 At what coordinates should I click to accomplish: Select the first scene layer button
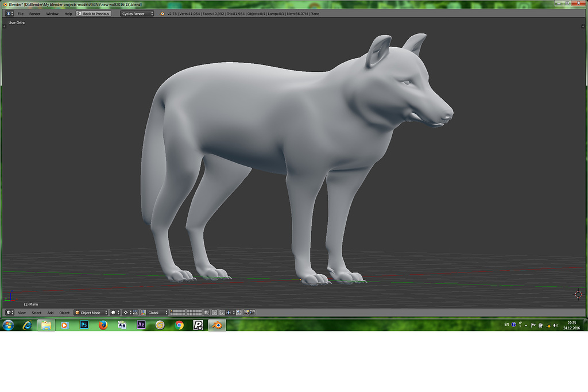(x=172, y=312)
